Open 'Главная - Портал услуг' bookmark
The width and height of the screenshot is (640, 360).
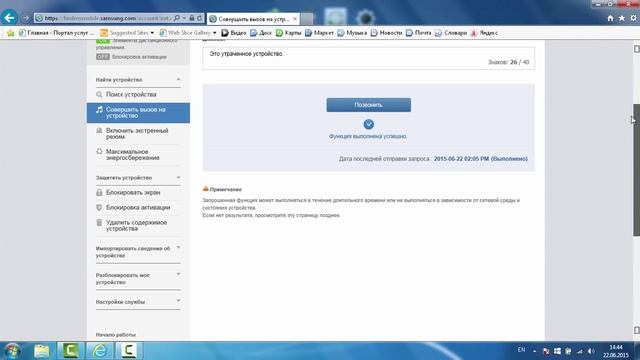[56, 33]
